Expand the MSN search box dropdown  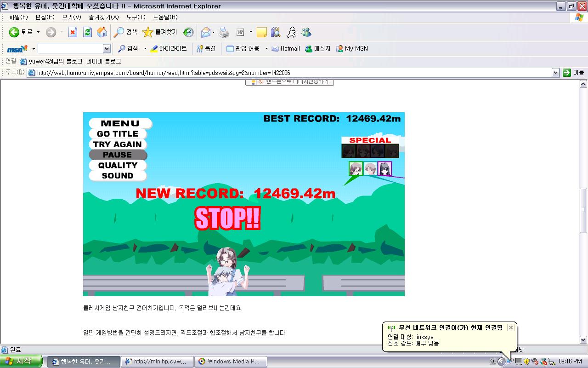coord(107,49)
